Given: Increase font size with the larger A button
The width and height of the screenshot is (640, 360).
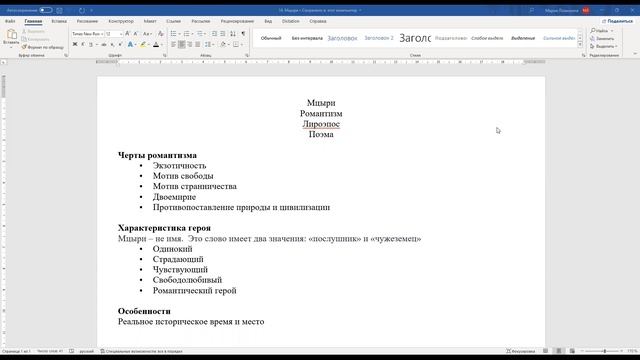Looking at the screenshot, I should (x=128, y=34).
